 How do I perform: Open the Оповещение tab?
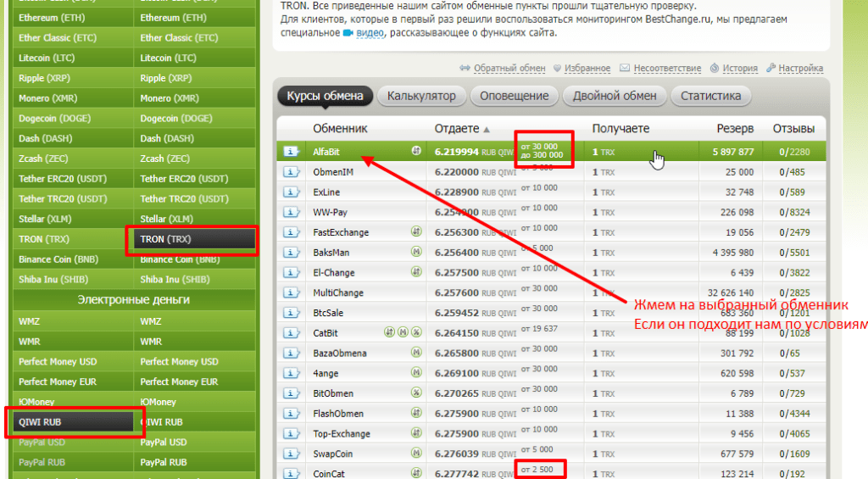click(515, 96)
